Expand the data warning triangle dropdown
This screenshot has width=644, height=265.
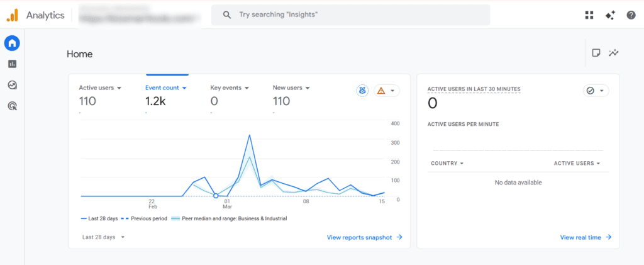pyautogui.click(x=387, y=91)
